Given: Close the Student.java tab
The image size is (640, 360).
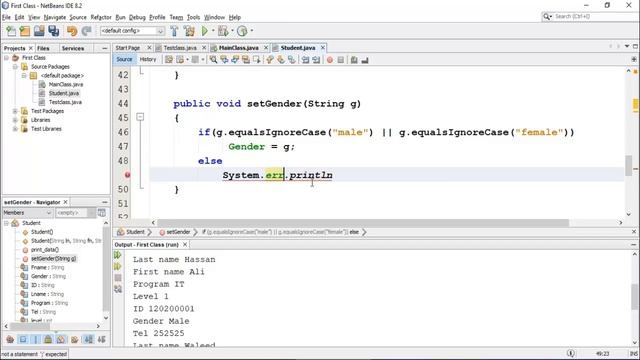Looking at the screenshot, I should 323,48.
